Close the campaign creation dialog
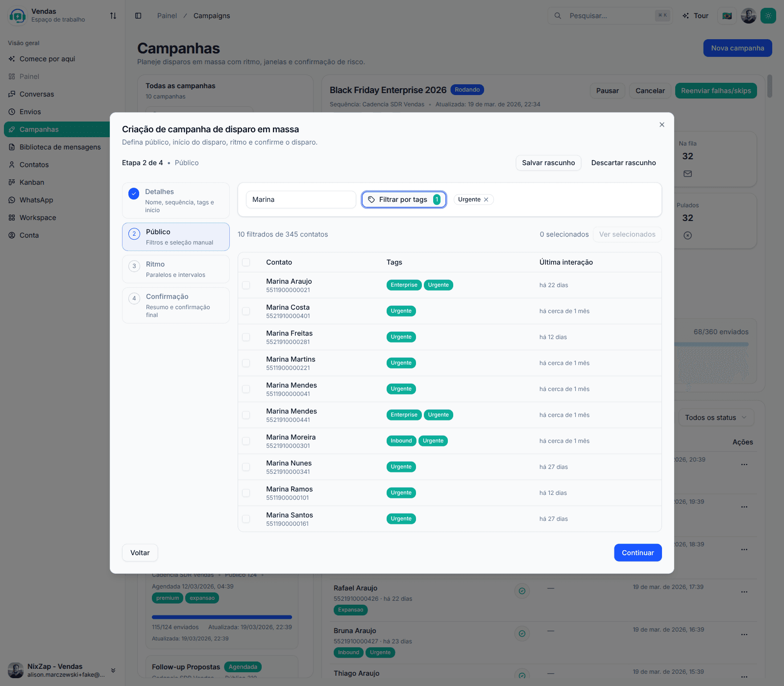The image size is (784, 686). pyautogui.click(x=661, y=125)
